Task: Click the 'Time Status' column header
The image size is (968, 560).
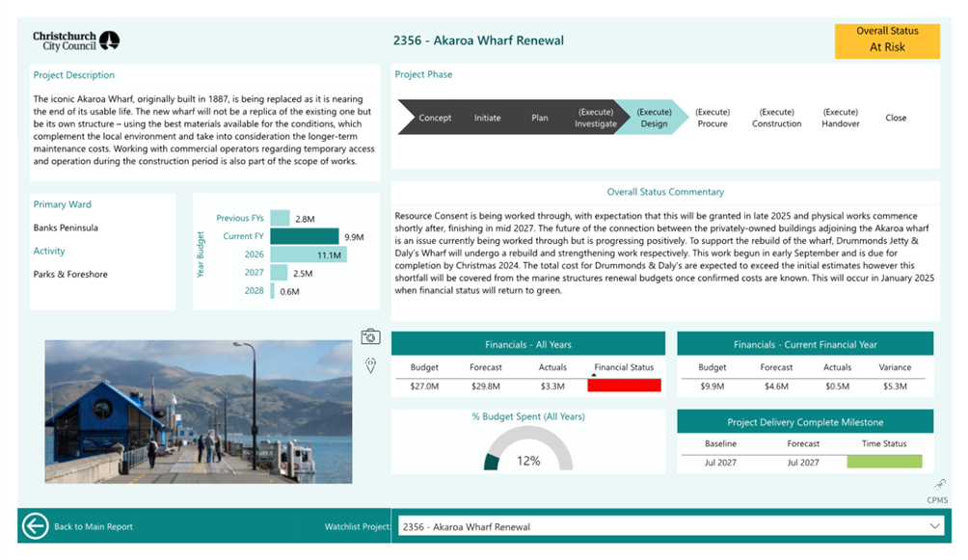Action: [x=884, y=443]
